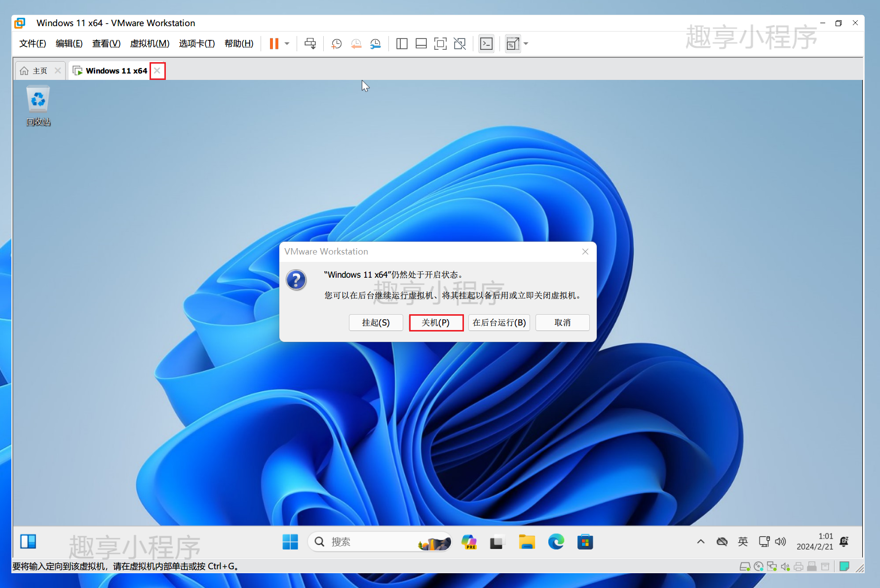
Task: Select the Windows 11 x64 tab
Action: click(x=116, y=71)
